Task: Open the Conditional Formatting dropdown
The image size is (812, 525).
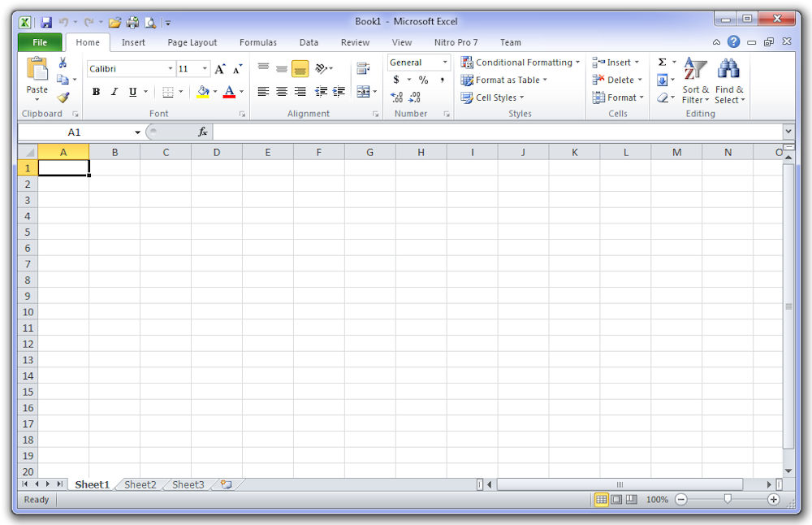Action: click(x=520, y=63)
